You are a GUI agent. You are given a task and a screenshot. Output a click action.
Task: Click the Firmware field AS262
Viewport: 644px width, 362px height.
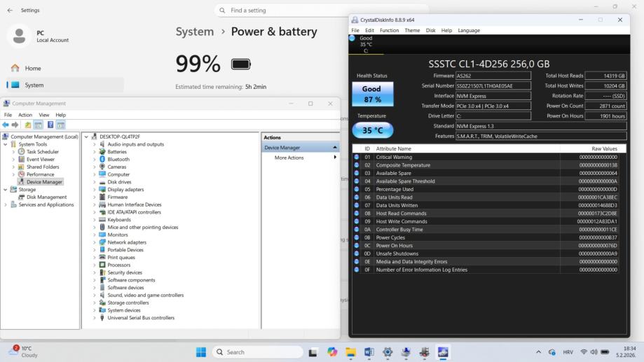point(493,76)
